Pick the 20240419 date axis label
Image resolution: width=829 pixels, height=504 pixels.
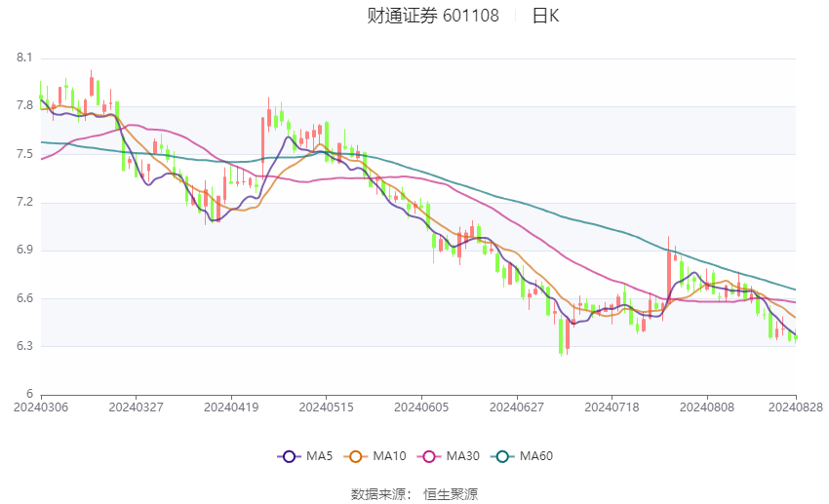point(230,407)
